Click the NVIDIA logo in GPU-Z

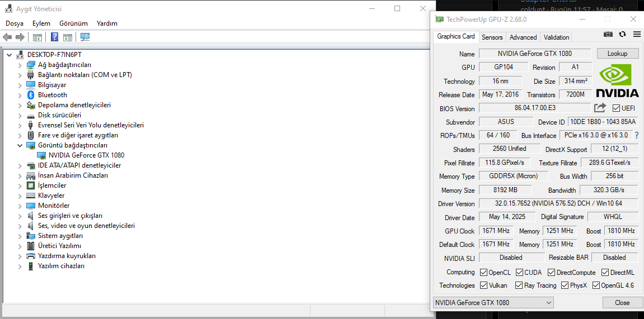point(617,81)
